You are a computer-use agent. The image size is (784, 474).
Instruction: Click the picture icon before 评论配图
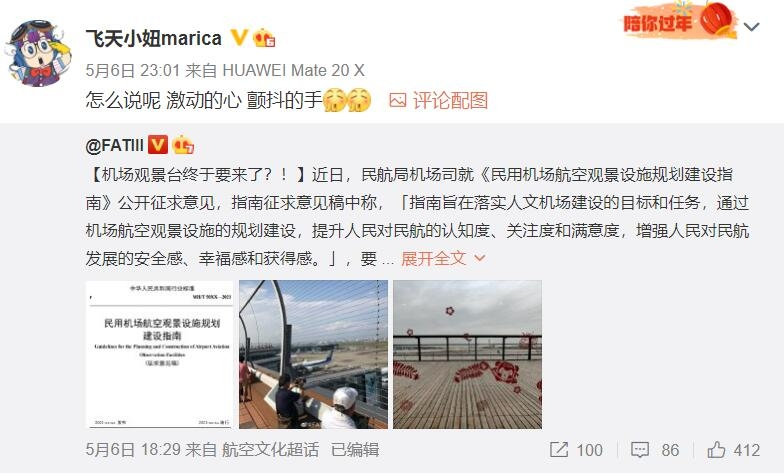(398, 100)
